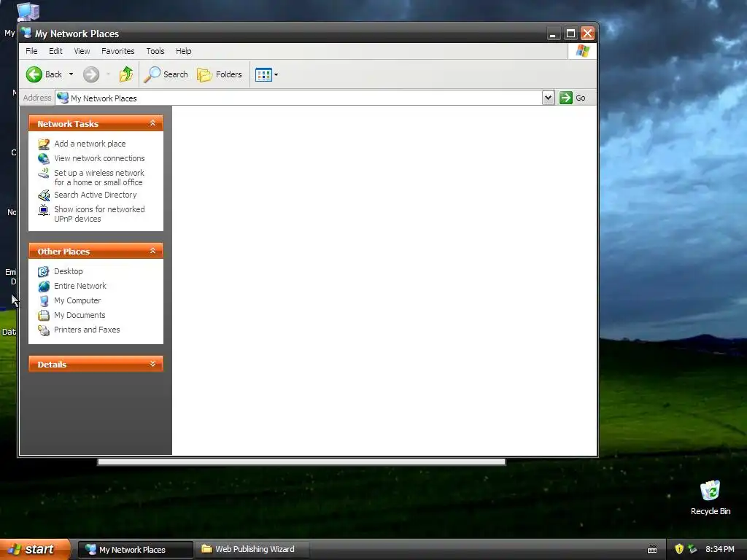The width and height of the screenshot is (747, 560).
Task: Open the Favorites menu
Action: [117, 51]
